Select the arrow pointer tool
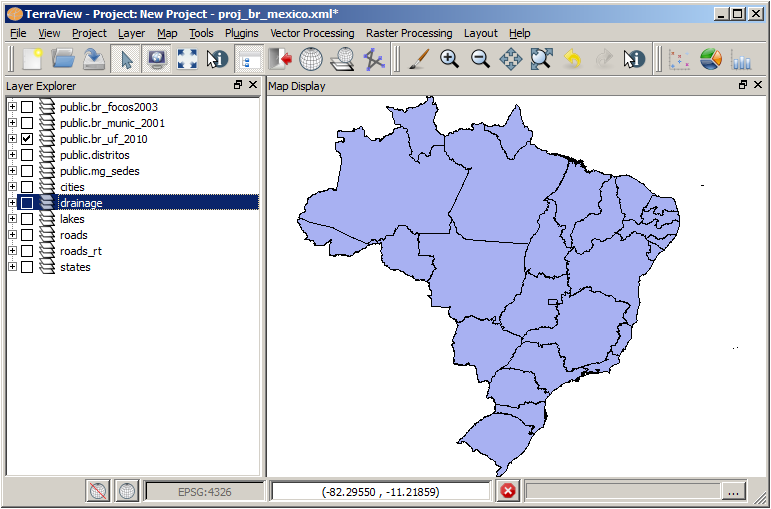Image resolution: width=771 pixels, height=509 pixels. (x=126, y=59)
